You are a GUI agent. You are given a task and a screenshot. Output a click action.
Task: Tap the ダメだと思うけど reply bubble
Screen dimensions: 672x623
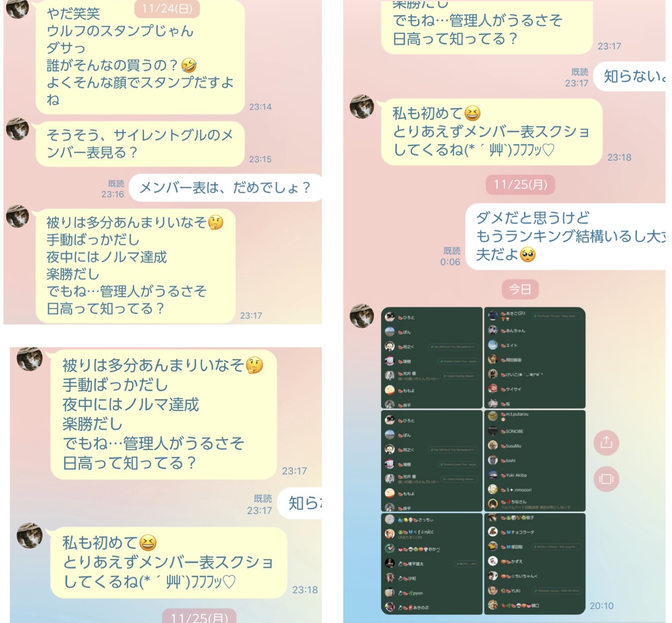[565, 237]
